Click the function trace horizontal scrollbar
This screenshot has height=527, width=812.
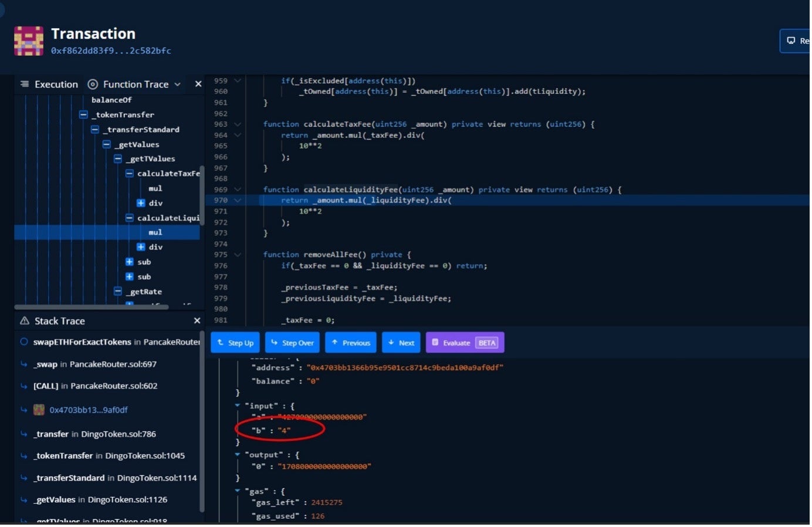(x=92, y=307)
